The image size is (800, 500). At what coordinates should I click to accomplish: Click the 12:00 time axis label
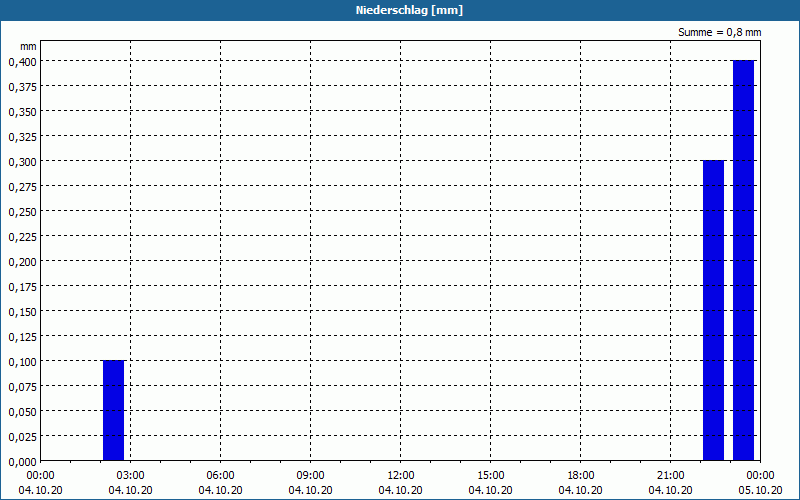pyautogui.click(x=401, y=476)
